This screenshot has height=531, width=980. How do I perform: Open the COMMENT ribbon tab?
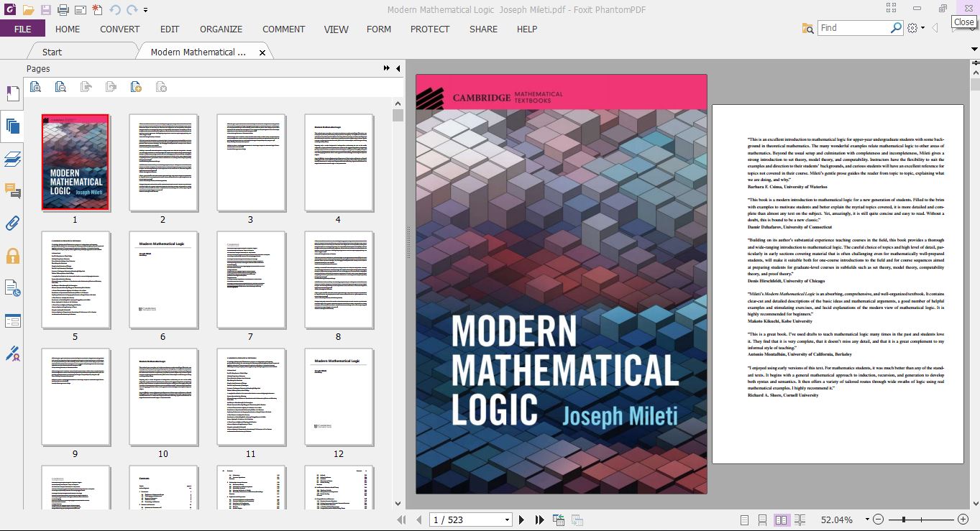click(284, 29)
